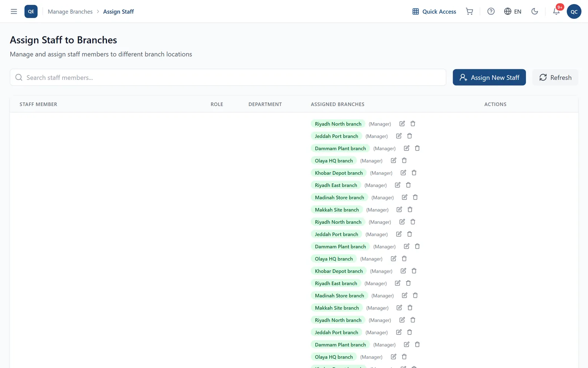Click the QE app logo
The image size is (588, 368).
click(31, 11)
